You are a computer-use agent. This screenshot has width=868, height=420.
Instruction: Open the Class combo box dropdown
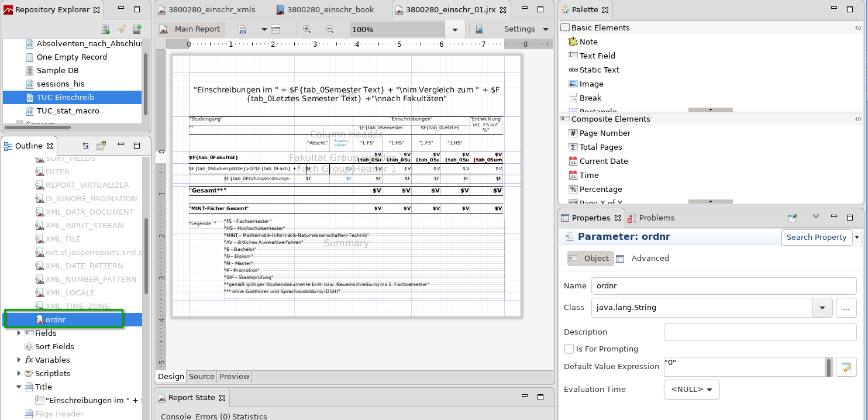click(x=822, y=307)
